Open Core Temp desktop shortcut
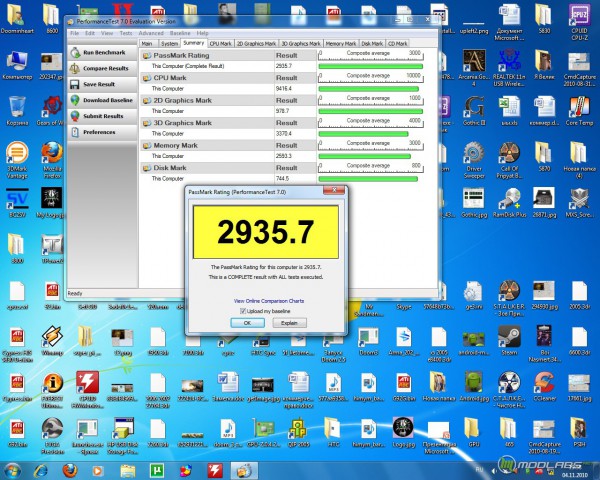Viewport: 600px width, 480px height. 579,111
